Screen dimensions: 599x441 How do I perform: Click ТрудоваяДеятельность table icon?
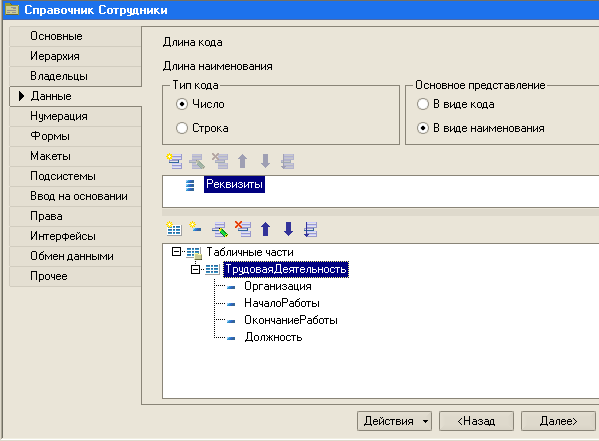coord(212,269)
